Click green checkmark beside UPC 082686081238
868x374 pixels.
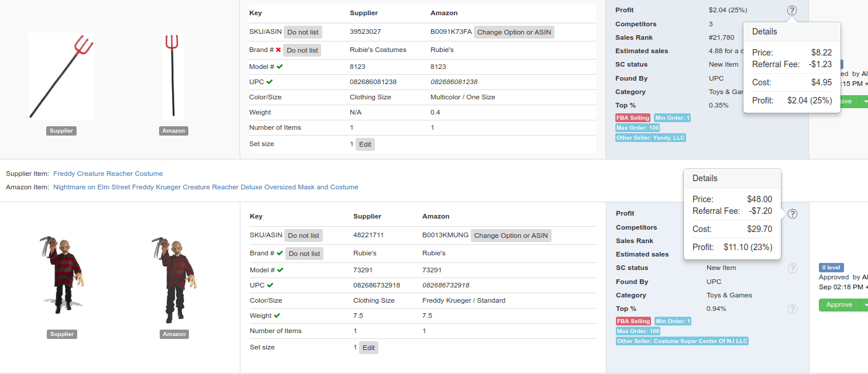point(270,82)
